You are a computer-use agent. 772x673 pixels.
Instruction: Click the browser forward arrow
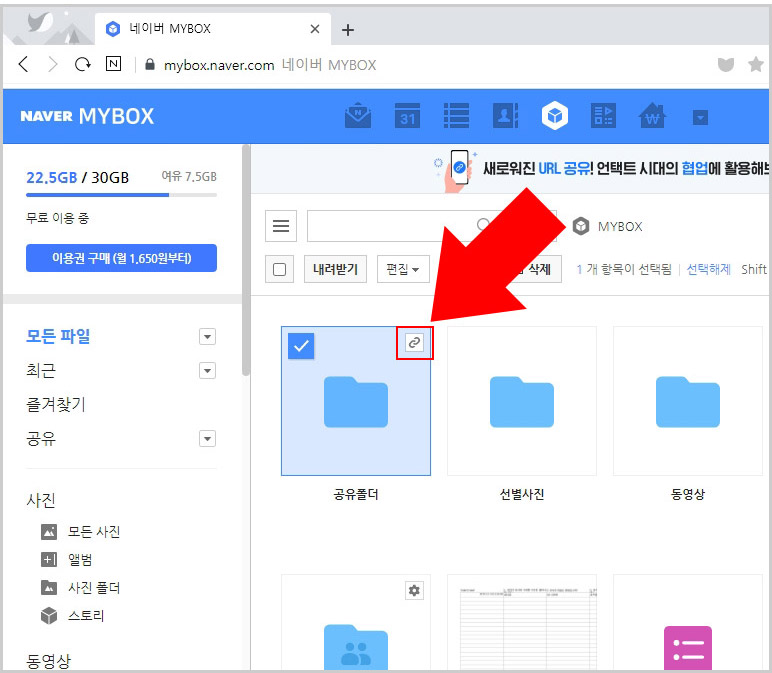[x=53, y=64]
